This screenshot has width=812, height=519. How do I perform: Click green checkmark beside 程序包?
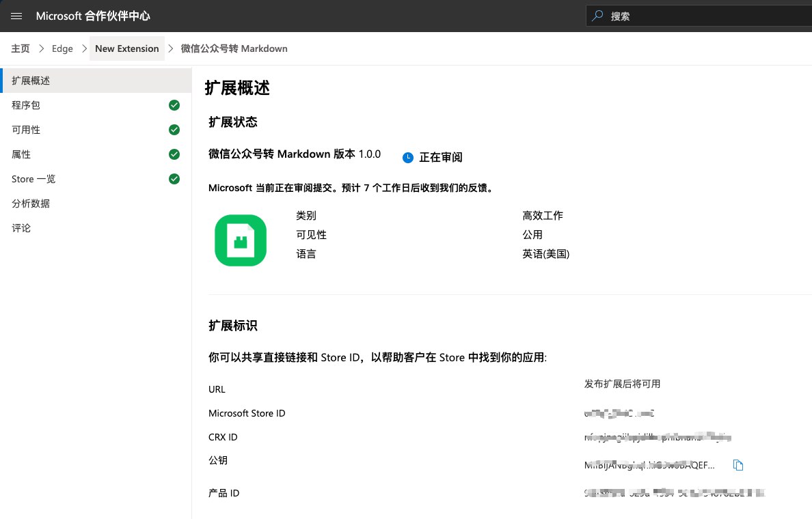[174, 105]
